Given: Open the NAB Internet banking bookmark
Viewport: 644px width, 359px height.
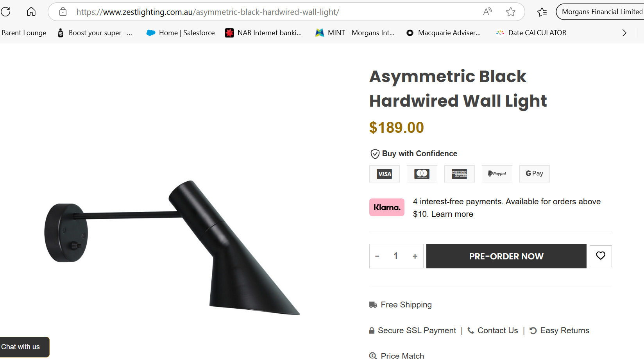Looking at the screenshot, I should coord(264,33).
